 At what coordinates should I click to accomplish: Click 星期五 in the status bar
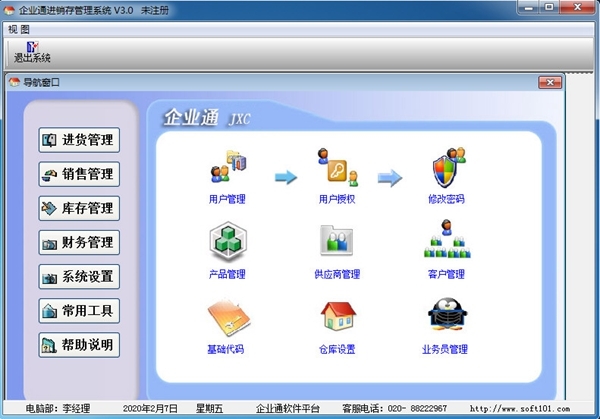209,409
